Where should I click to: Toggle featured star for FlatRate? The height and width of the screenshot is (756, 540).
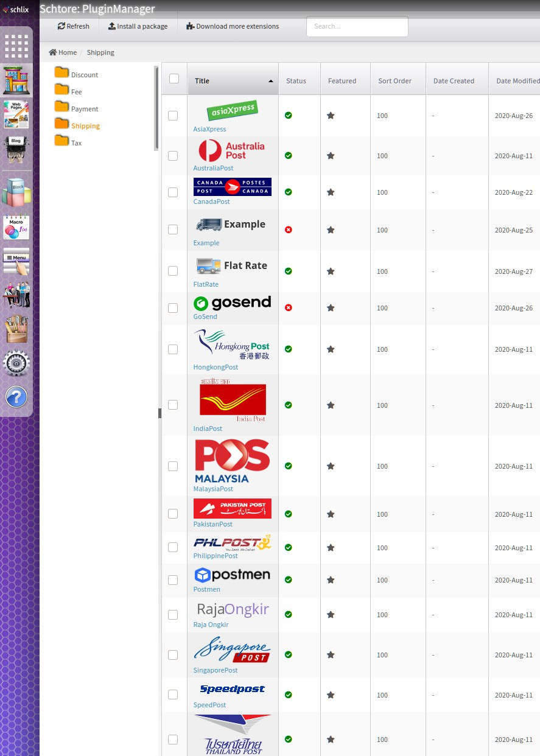click(331, 271)
